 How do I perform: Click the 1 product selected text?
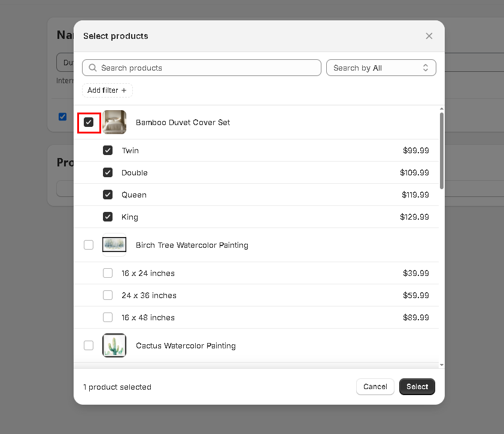point(117,387)
